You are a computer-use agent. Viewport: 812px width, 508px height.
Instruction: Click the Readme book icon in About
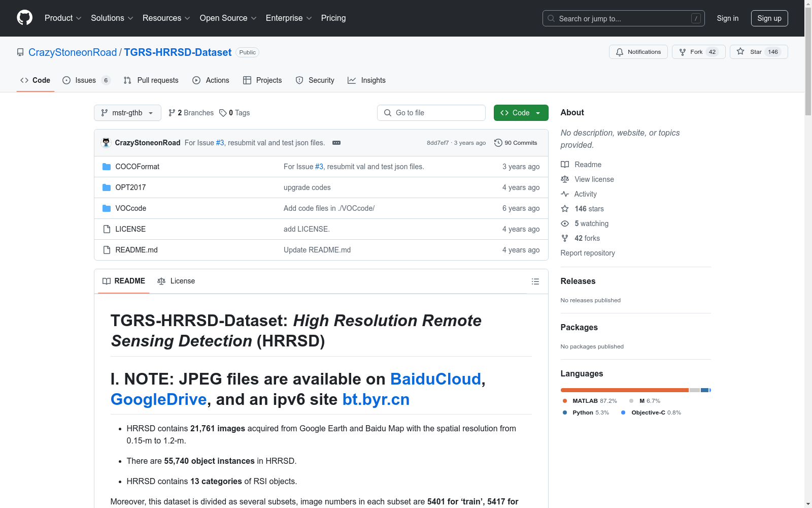point(565,165)
